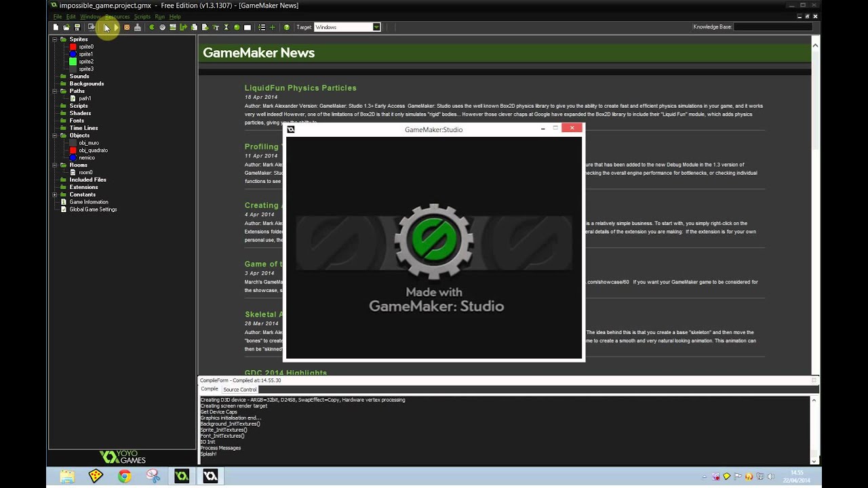Select the Backgrounds folder
The width and height of the screenshot is (868, 488).
tap(87, 84)
